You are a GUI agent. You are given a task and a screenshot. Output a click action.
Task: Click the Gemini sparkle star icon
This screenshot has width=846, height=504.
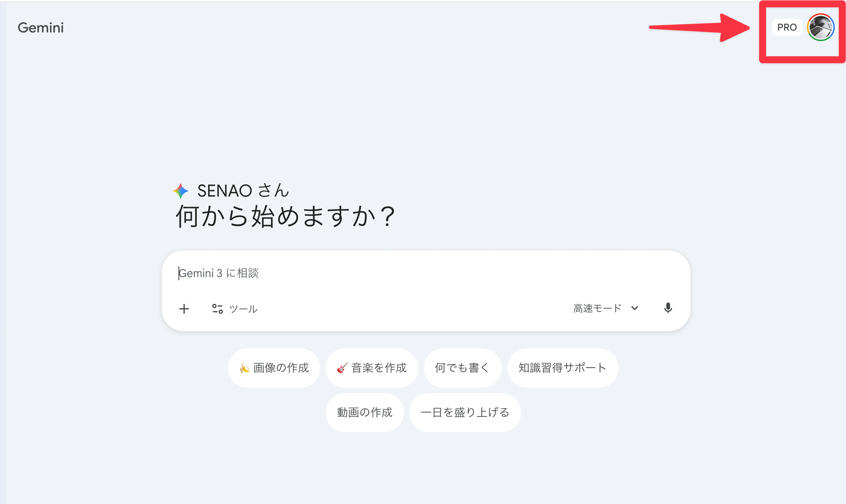181,191
